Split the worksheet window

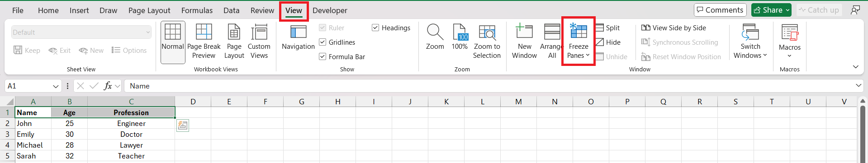point(608,28)
